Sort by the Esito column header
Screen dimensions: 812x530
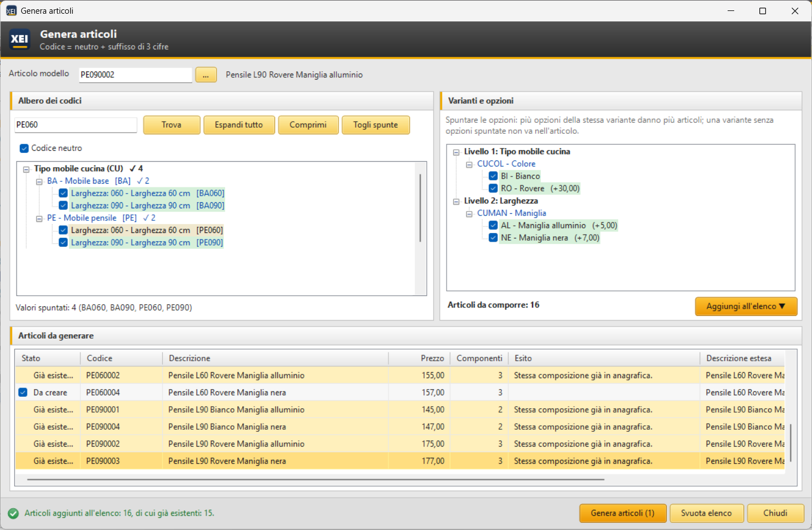tap(604, 358)
